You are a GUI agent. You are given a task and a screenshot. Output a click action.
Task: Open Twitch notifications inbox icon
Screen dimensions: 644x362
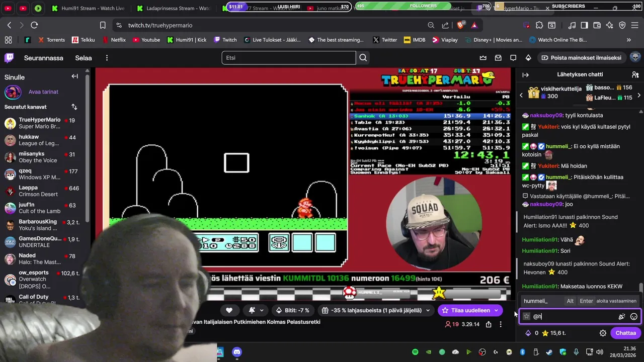pyautogui.click(x=498, y=58)
